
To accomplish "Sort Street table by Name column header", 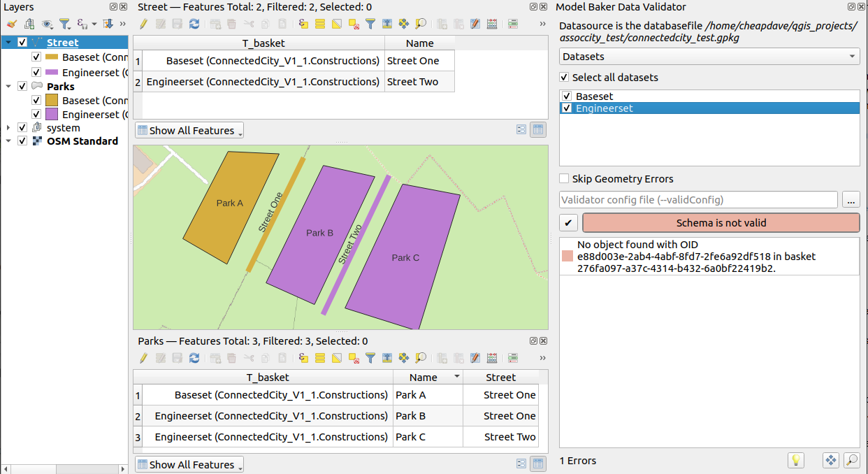I will coord(419,43).
